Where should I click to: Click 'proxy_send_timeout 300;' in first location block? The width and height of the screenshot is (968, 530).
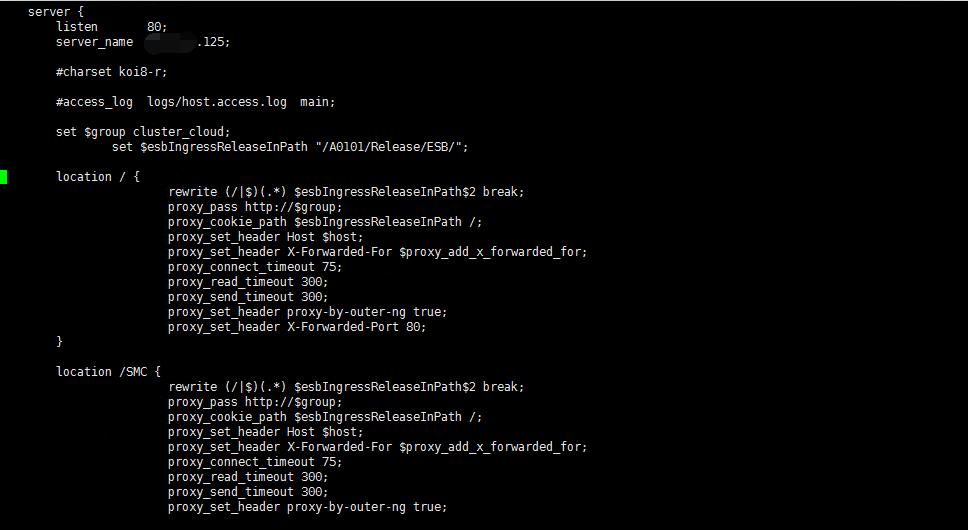248,297
